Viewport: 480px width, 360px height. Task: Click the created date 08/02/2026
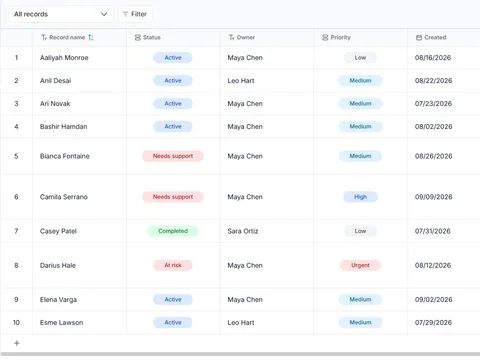[433, 127]
